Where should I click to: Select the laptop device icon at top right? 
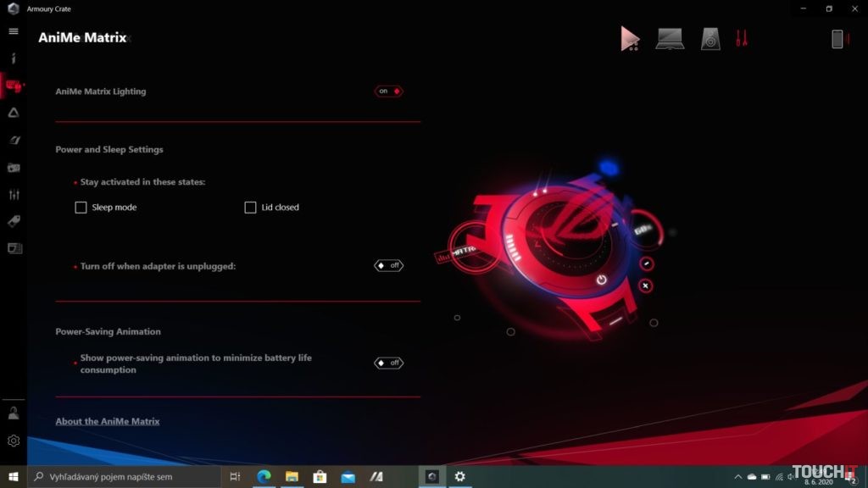(670, 38)
